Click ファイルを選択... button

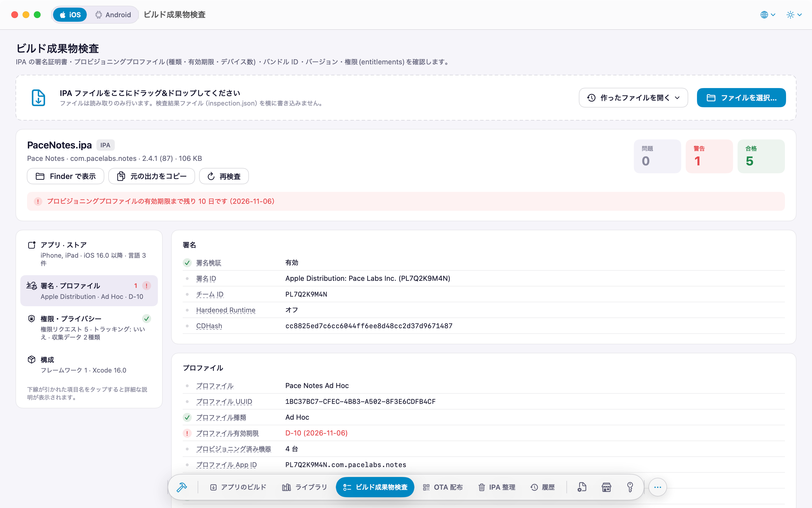741,98
